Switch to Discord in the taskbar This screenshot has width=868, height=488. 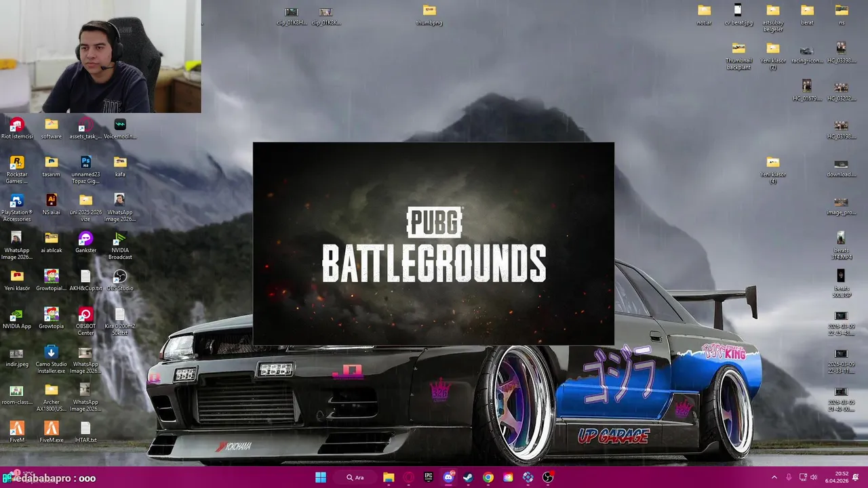(448, 477)
